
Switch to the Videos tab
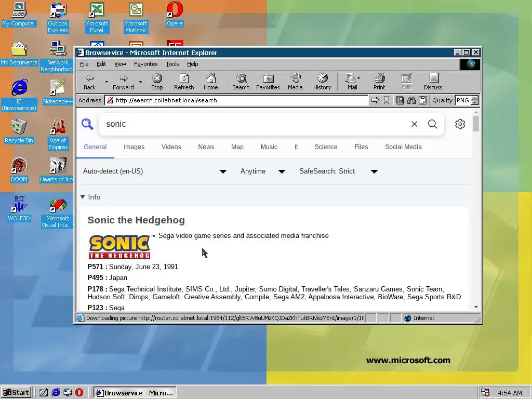click(x=171, y=147)
